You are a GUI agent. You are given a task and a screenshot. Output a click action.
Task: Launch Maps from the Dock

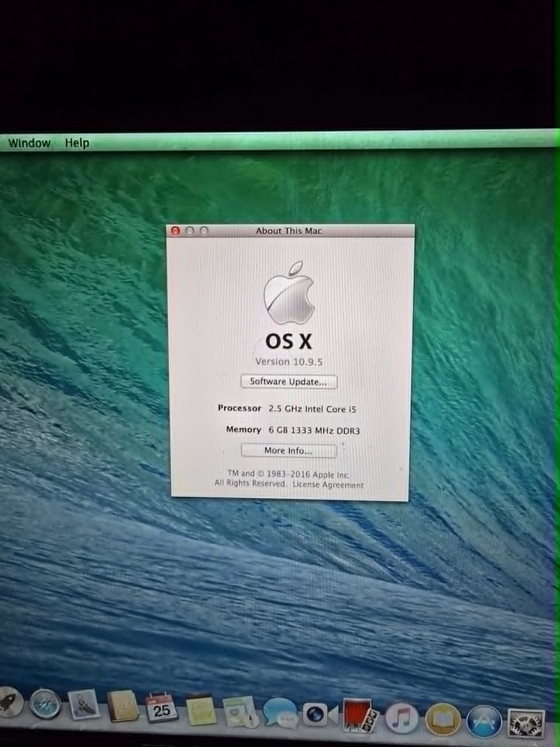(x=240, y=711)
